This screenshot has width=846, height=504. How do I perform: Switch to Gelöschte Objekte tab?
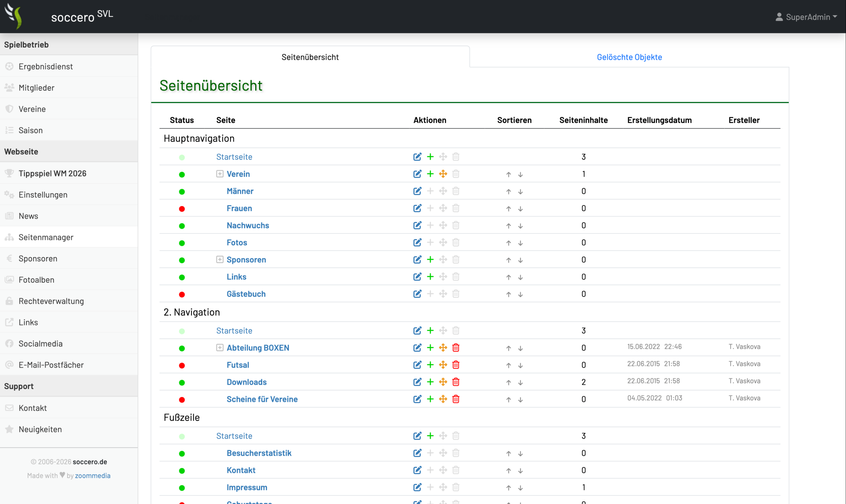[x=629, y=57]
